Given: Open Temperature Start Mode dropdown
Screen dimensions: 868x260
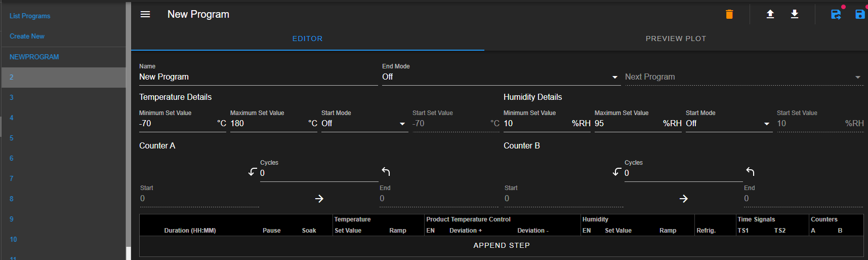Looking at the screenshot, I should [364, 124].
